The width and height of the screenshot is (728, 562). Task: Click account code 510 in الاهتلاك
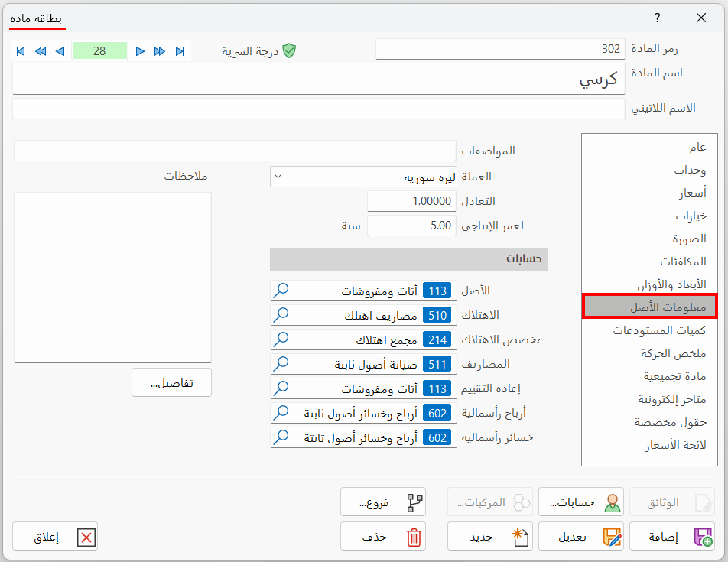pyautogui.click(x=437, y=316)
